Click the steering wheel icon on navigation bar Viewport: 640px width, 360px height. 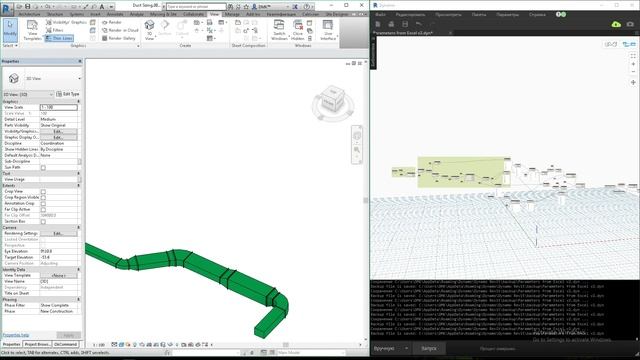pos(357,136)
